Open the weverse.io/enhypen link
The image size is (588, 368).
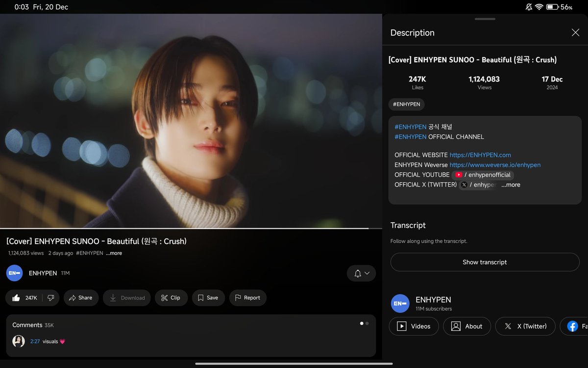point(495,165)
